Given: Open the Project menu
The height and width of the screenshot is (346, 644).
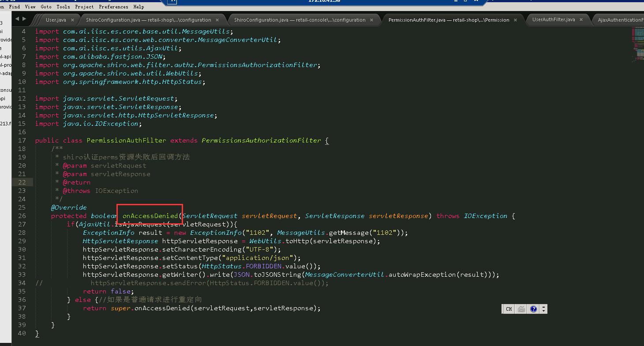Looking at the screenshot, I should 84,7.
